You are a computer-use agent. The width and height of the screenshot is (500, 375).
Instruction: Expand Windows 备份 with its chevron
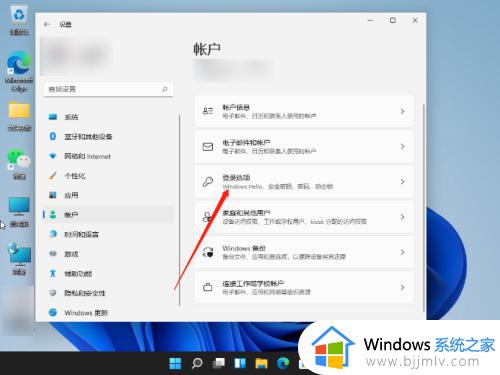403,252
